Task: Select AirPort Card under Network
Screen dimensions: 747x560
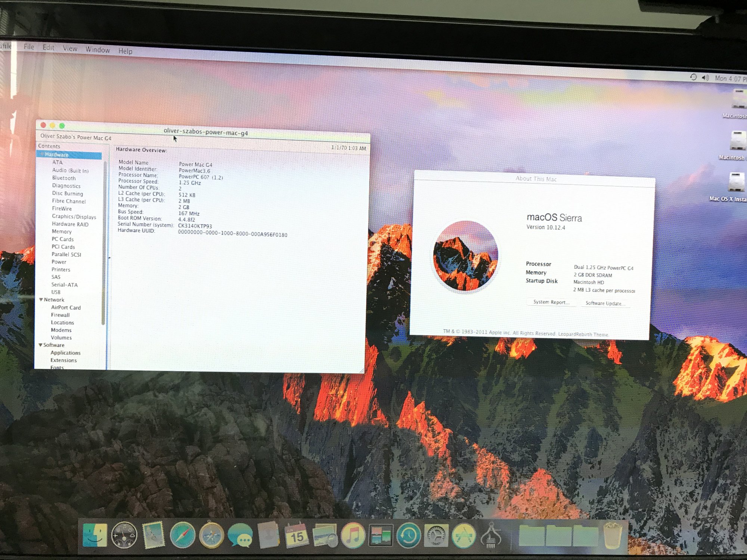Action: point(66,308)
